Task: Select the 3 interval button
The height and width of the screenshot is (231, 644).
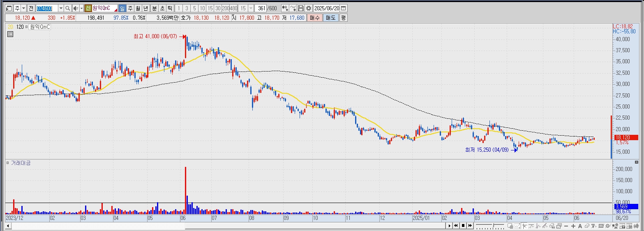Action: click(x=187, y=8)
